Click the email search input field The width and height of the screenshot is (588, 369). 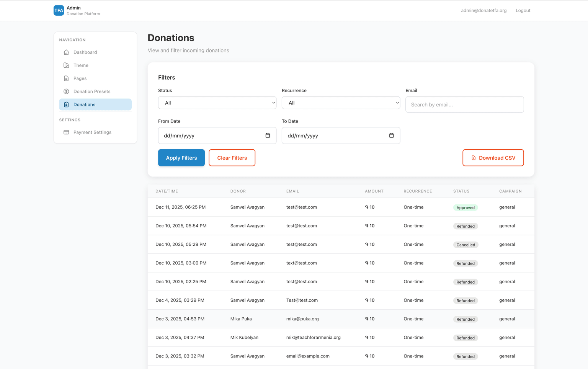pos(464,104)
